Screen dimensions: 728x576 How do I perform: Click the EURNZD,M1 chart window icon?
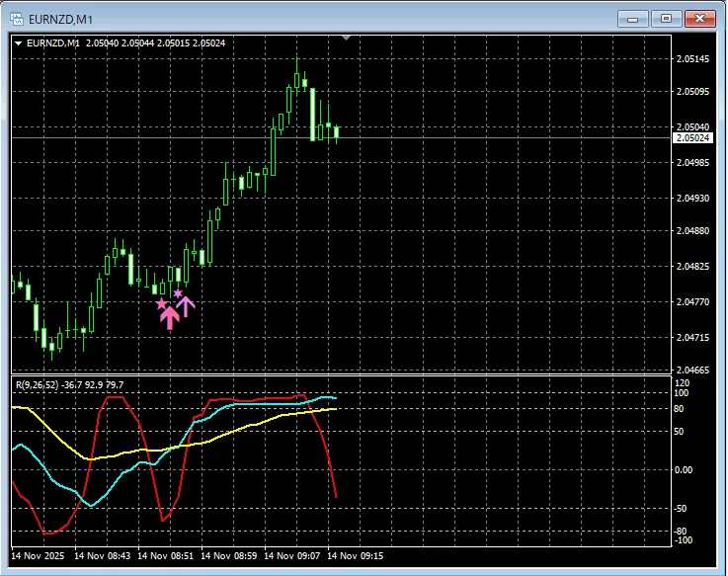(x=17, y=19)
